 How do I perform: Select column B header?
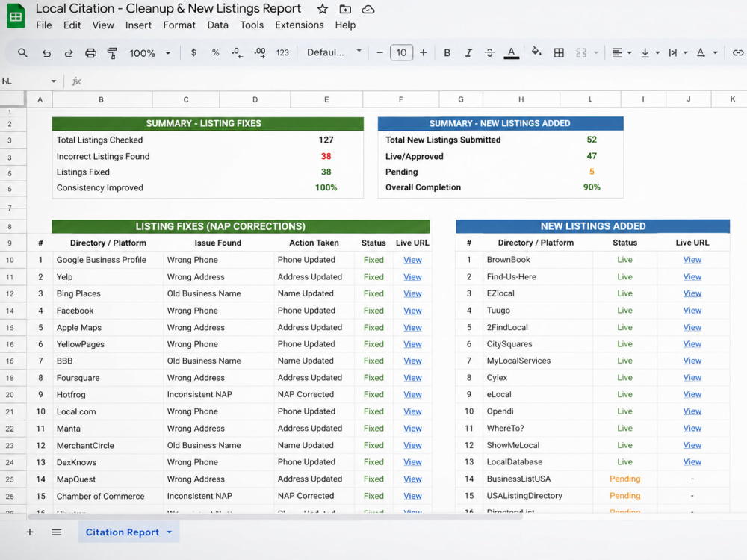point(102,99)
